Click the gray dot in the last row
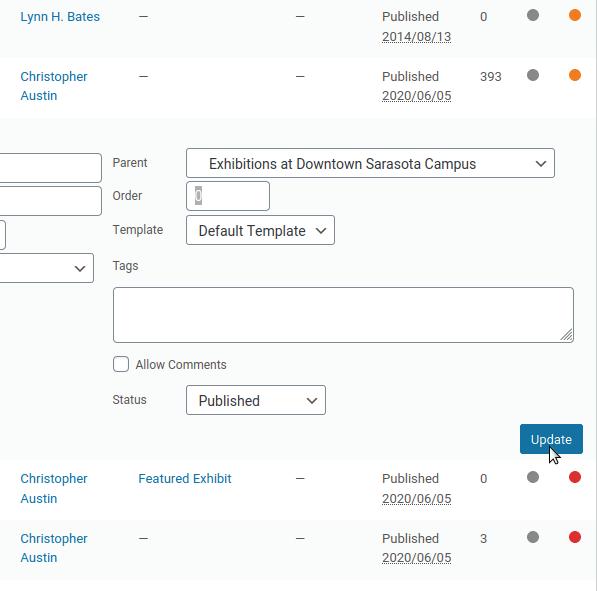Viewport: 597px width, 591px height. pos(533,537)
